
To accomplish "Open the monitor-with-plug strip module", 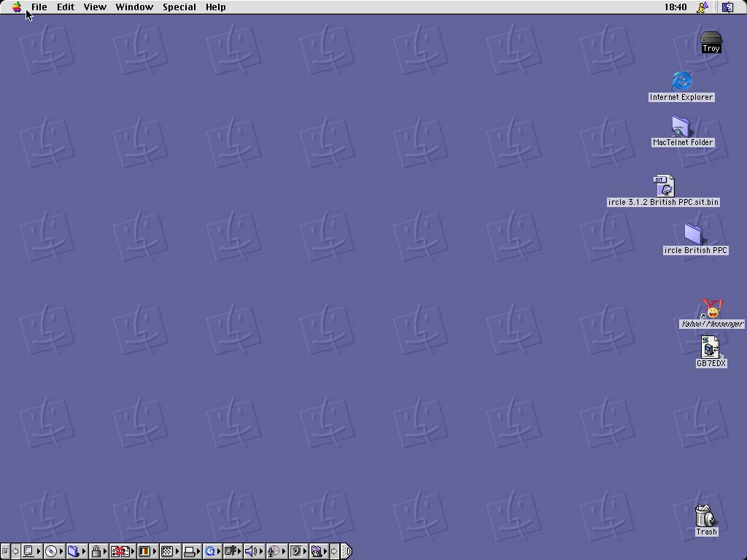I will pos(233,551).
